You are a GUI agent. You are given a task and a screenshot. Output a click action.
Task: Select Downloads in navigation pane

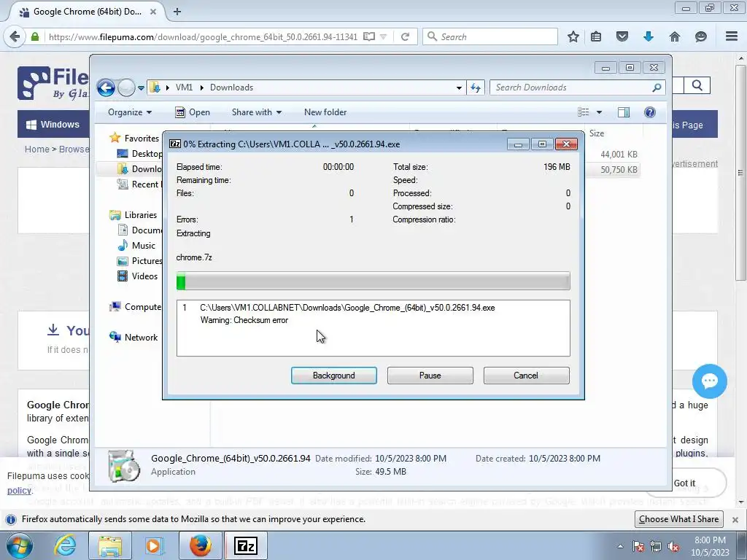[x=139, y=168]
